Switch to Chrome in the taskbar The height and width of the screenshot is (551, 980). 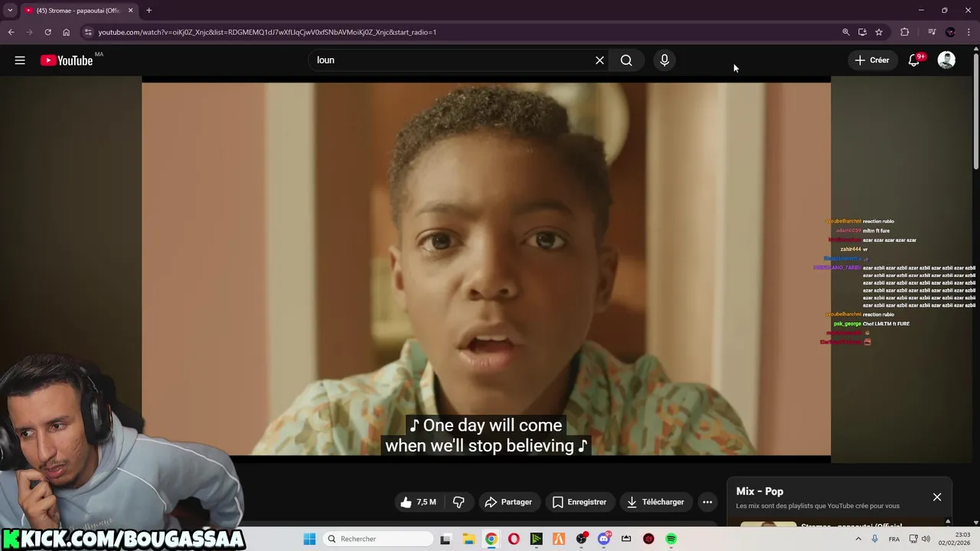click(x=491, y=539)
